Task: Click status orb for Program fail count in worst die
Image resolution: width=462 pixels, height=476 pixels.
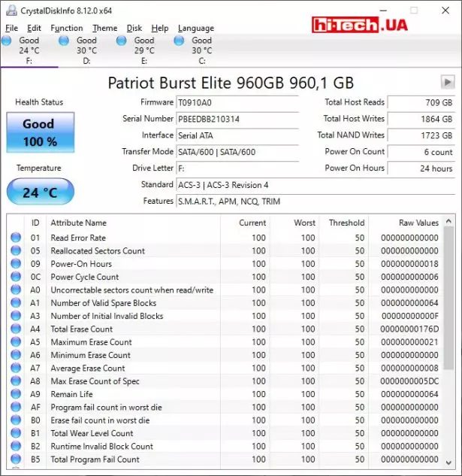Action: 16,407
